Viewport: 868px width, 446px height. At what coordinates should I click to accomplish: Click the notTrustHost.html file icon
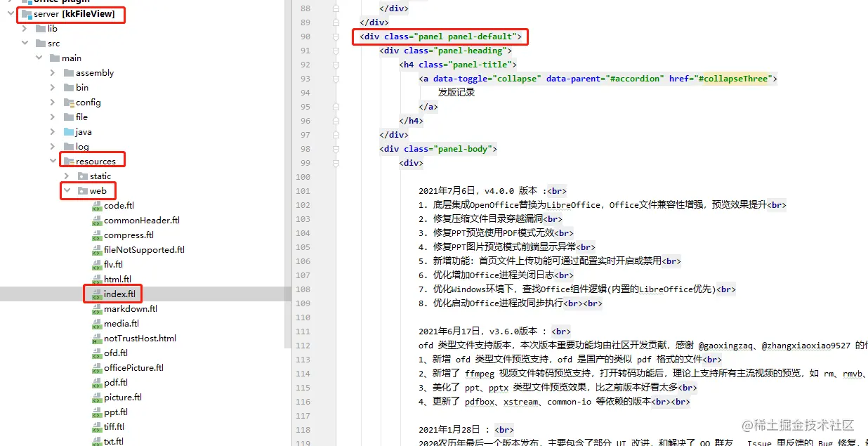(x=97, y=339)
